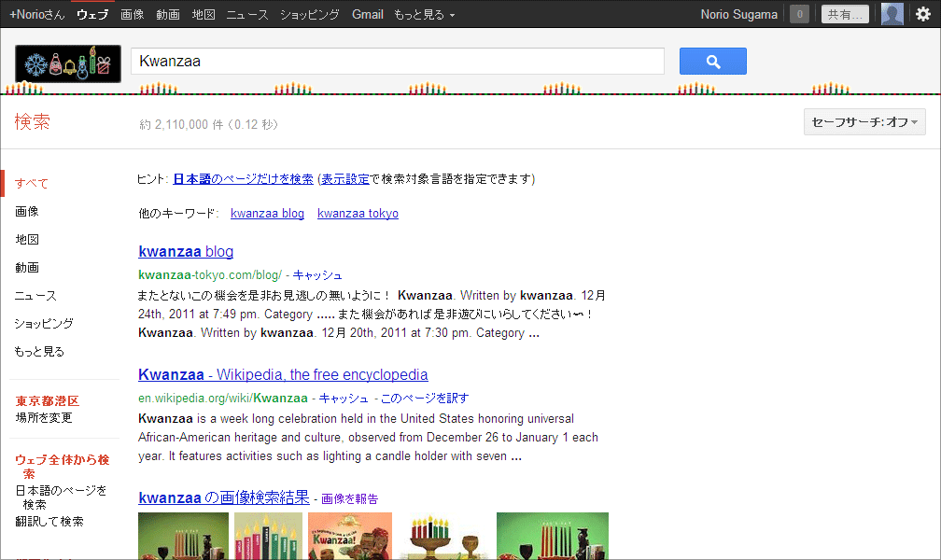The height and width of the screenshot is (560, 941).
Task: Open the notifications counter box
Action: [799, 14]
